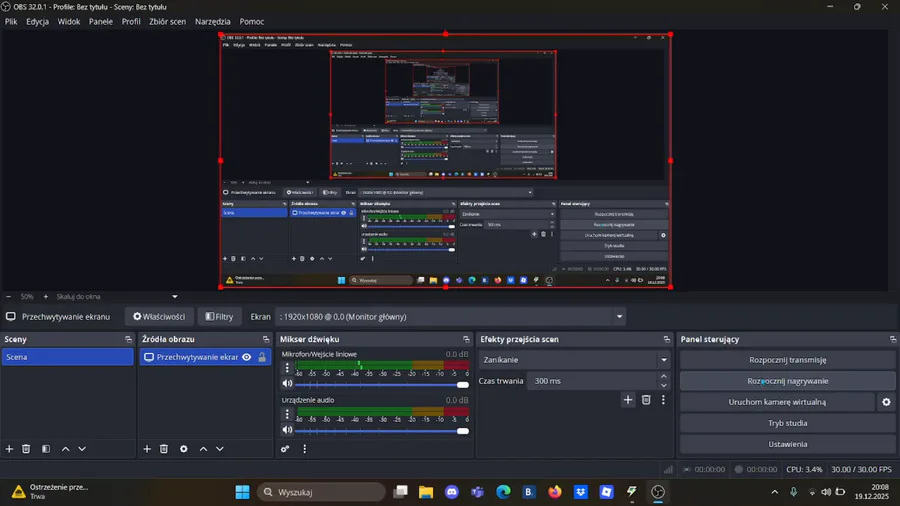This screenshot has height=506, width=900.
Task: Open Discord from the taskbar
Action: click(x=452, y=492)
